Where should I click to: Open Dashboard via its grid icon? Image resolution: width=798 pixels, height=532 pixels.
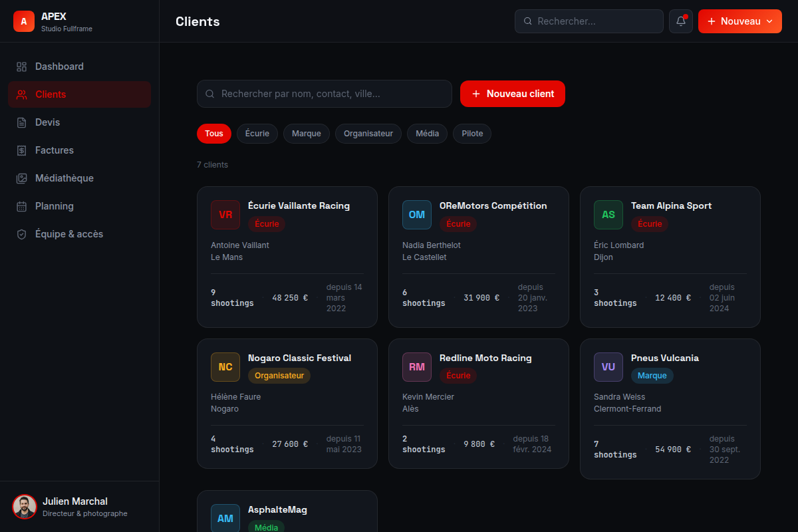coord(22,66)
